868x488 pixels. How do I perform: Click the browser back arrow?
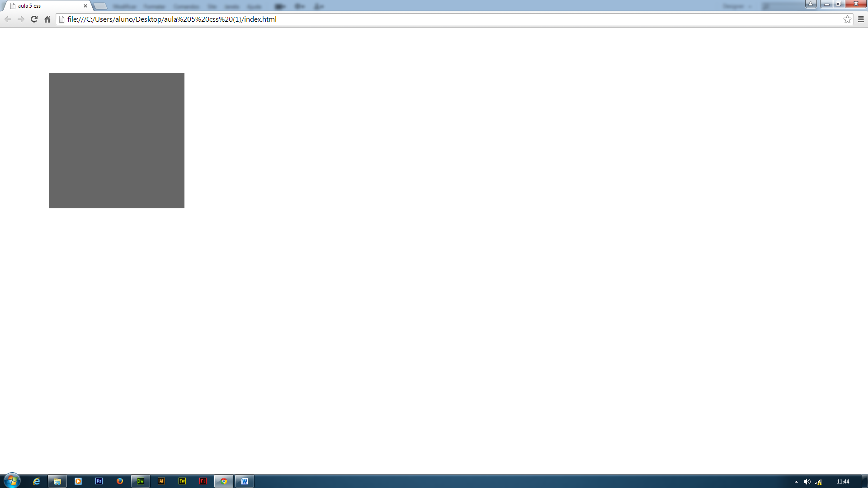point(8,19)
